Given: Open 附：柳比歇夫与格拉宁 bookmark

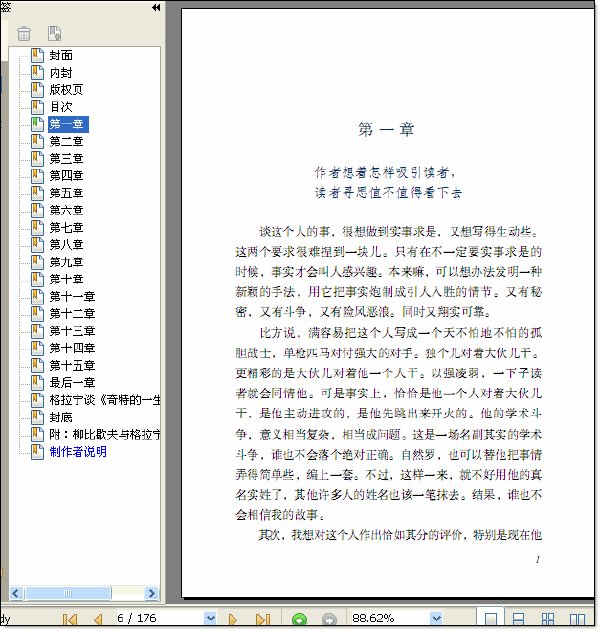Looking at the screenshot, I should (105, 435).
